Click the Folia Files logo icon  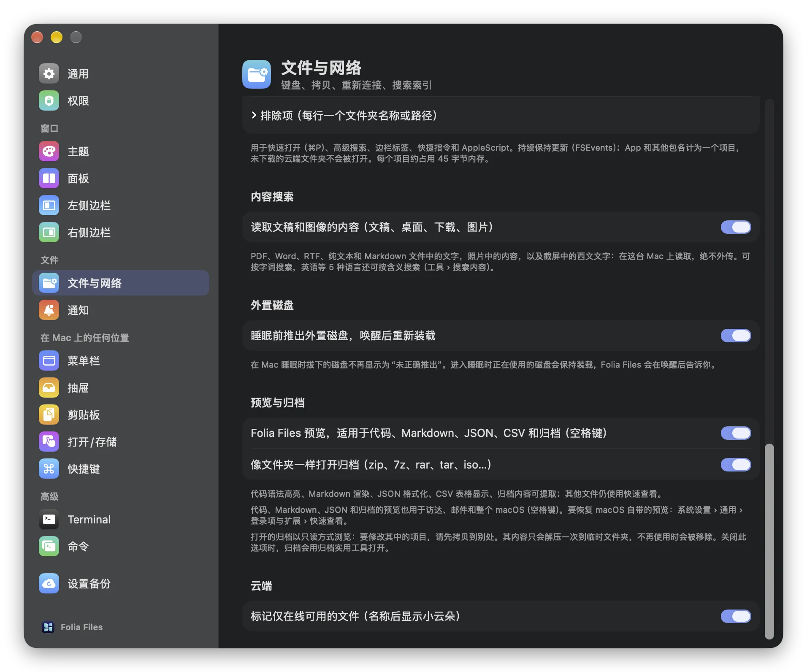[x=48, y=627]
